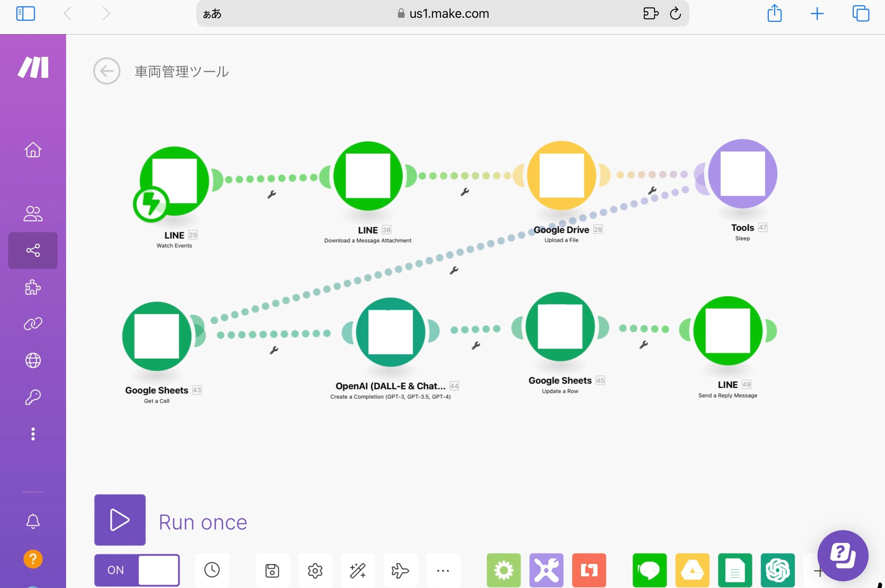Open the schedule settings clock icon
885x588 pixels.
tap(212, 570)
